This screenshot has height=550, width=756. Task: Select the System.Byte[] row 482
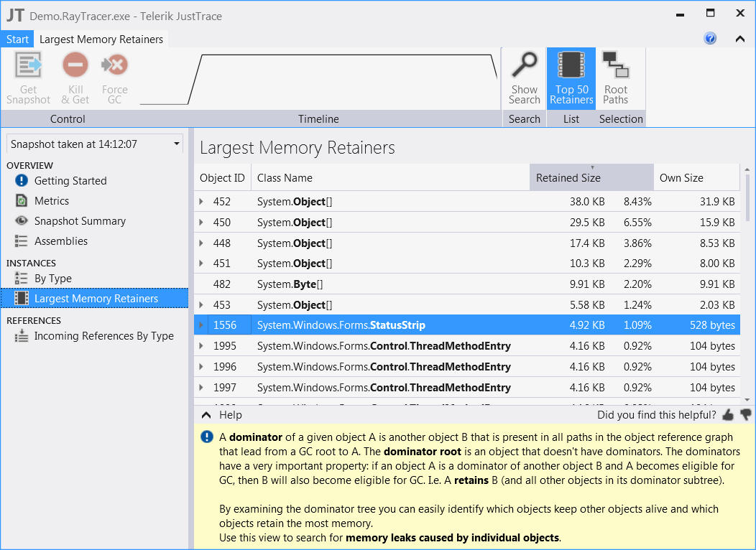(x=466, y=284)
